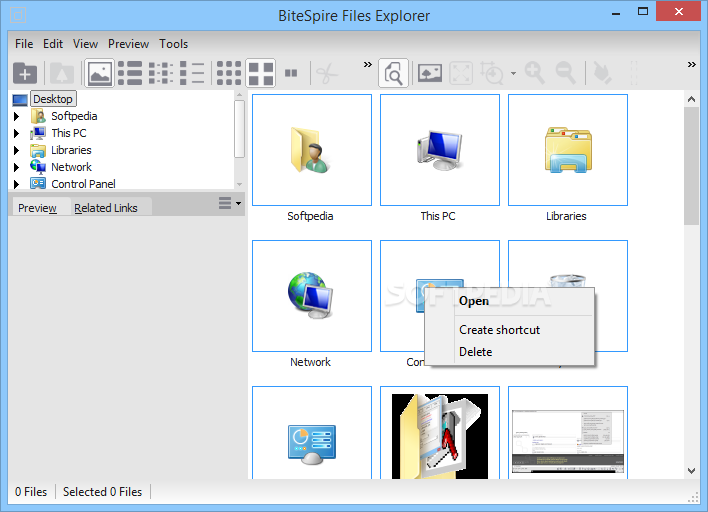Click the new folder icon
The image size is (708, 512).
click(25, 73)
